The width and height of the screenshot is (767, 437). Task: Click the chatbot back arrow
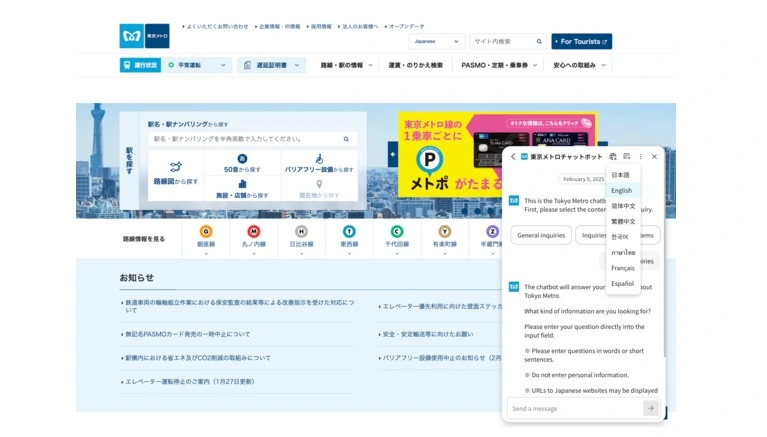(x=513, y=157)
